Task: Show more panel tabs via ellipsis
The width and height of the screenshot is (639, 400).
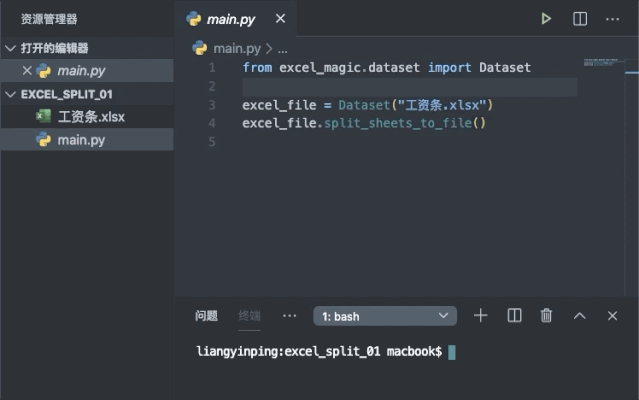Action: coord(290,316)
